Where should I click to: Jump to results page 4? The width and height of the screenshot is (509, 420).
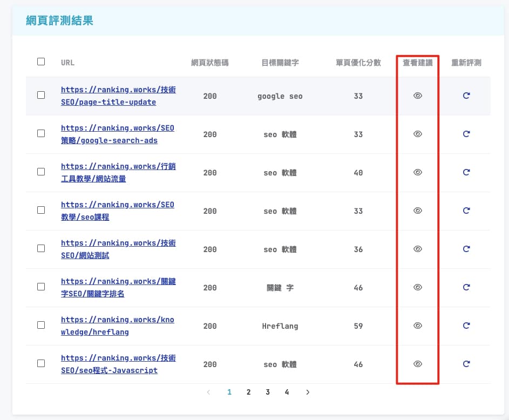[x=287, y=392]
